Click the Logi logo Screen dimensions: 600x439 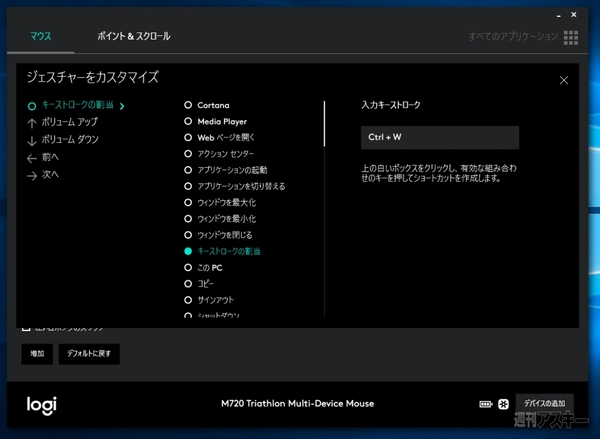pyautogui.click(x=42, y=405)
